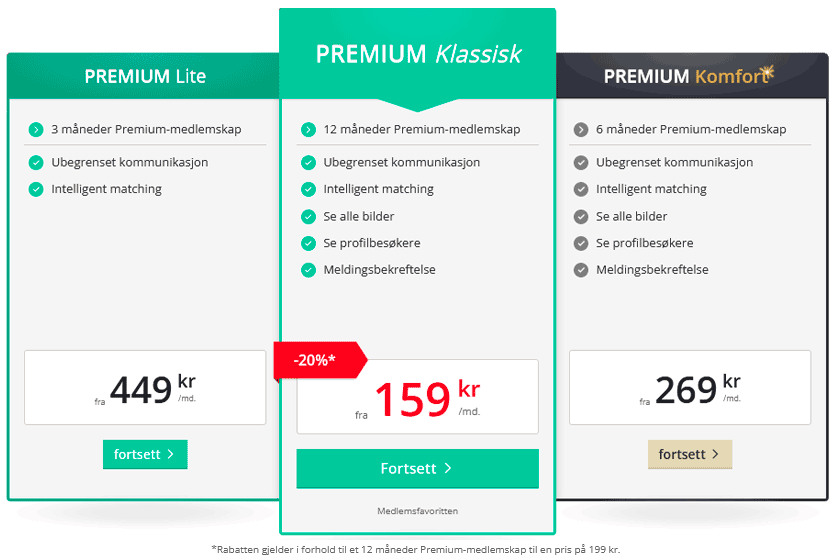The image size is (834, 560).
Task: Click the 159 kr price box
Action: (x=418, y=397)
